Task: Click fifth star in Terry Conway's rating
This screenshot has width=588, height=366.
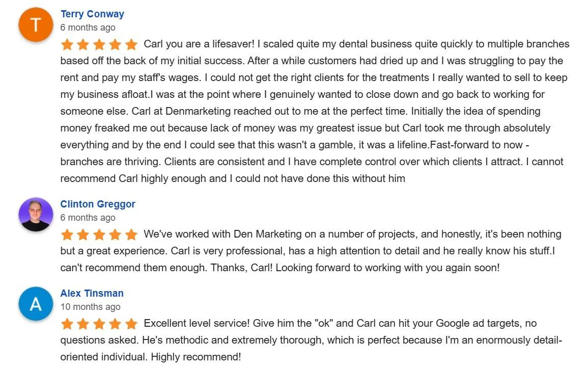Action: click(x=131, y=44)
